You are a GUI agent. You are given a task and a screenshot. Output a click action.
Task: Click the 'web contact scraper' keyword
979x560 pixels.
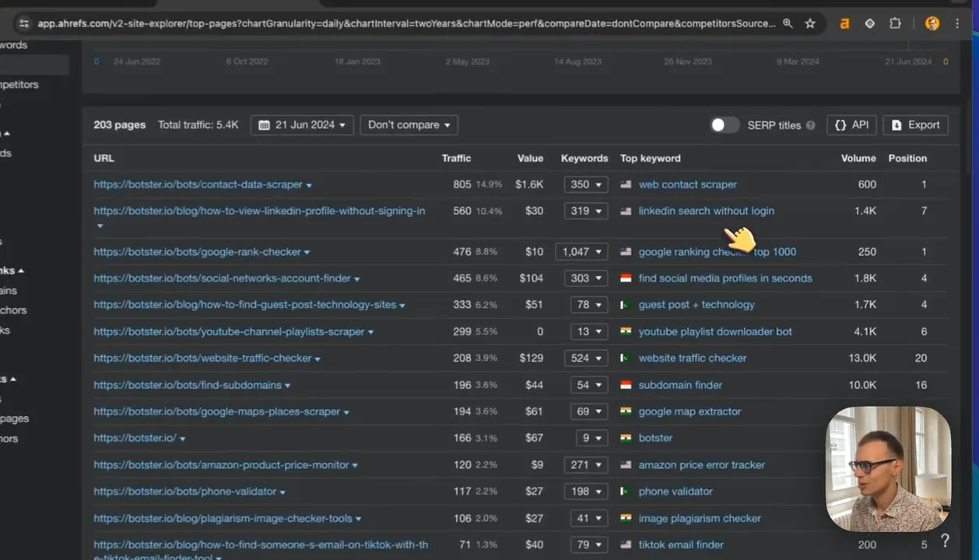pyautogui.click(x=687, y=184)
